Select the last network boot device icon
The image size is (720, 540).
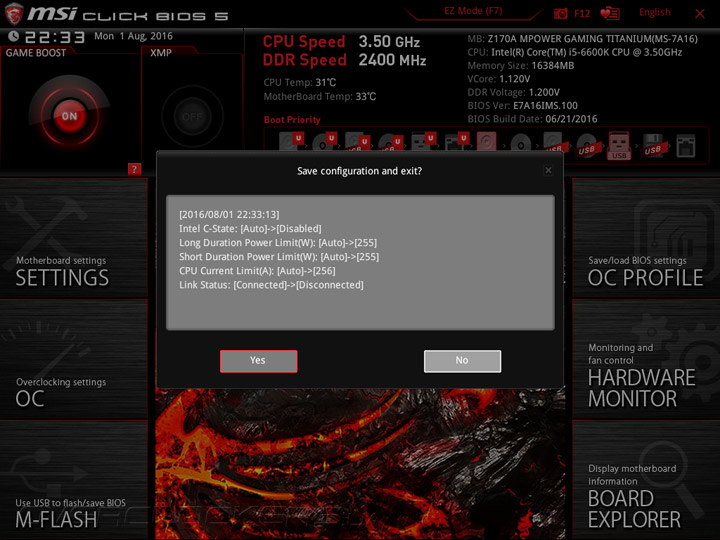(686, 146)
